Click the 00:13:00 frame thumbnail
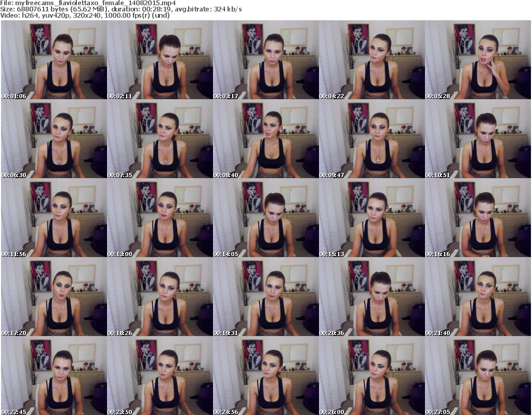 click(x=160, y=218)
